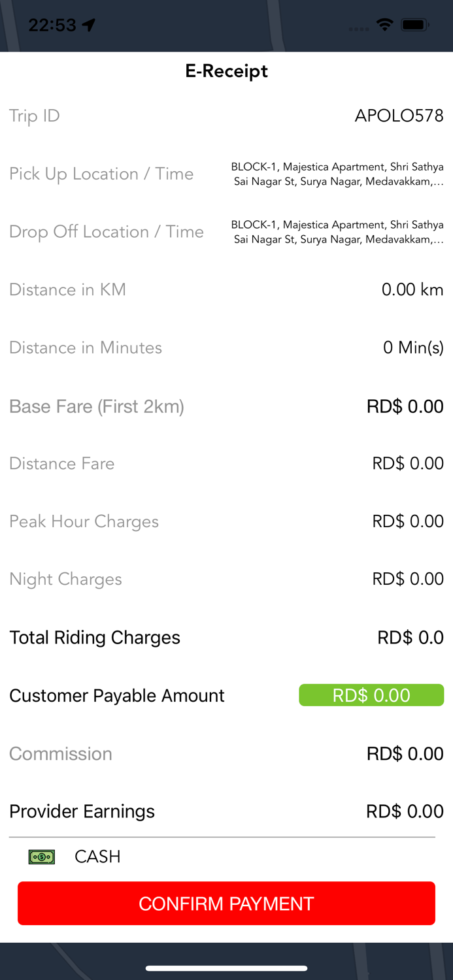Click the location arrow icon near the clock
The height and width of the screenshot is (980, 453).
pyautogui.click(x=87, y=24)
